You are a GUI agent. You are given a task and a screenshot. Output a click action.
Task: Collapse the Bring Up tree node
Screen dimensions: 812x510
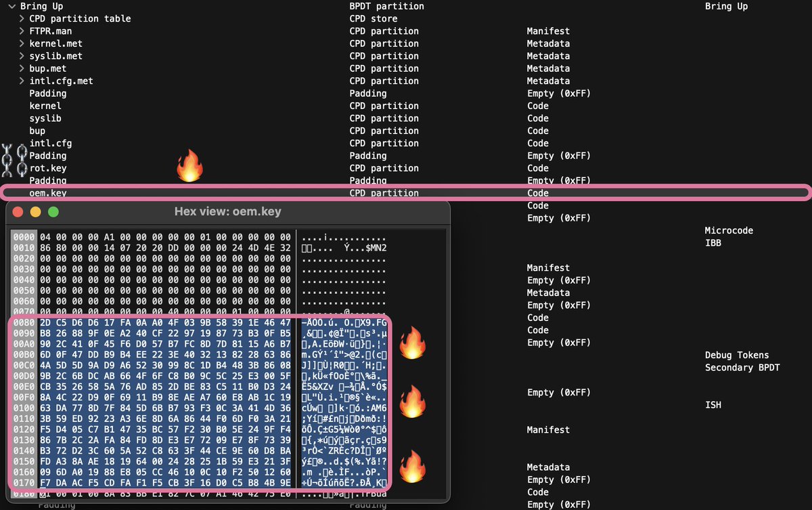tap(13, 6)
